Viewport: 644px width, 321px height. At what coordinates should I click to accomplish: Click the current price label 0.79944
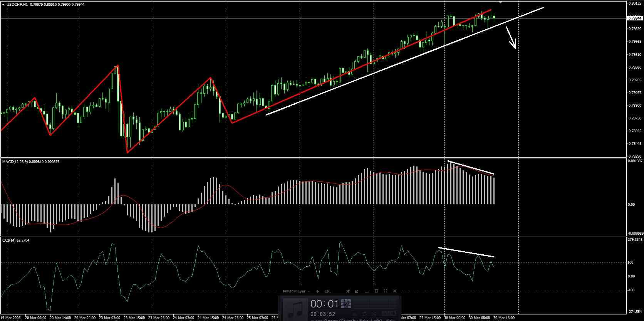tap(635, 18)
